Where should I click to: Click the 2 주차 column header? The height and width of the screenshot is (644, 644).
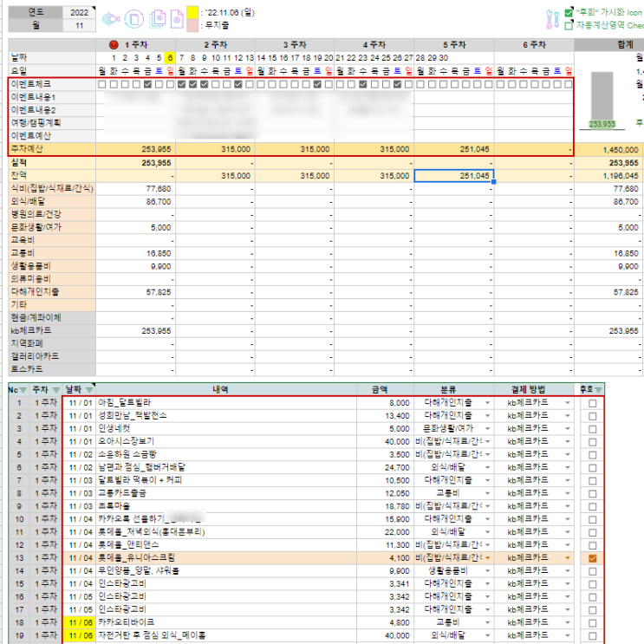point(215,45)
